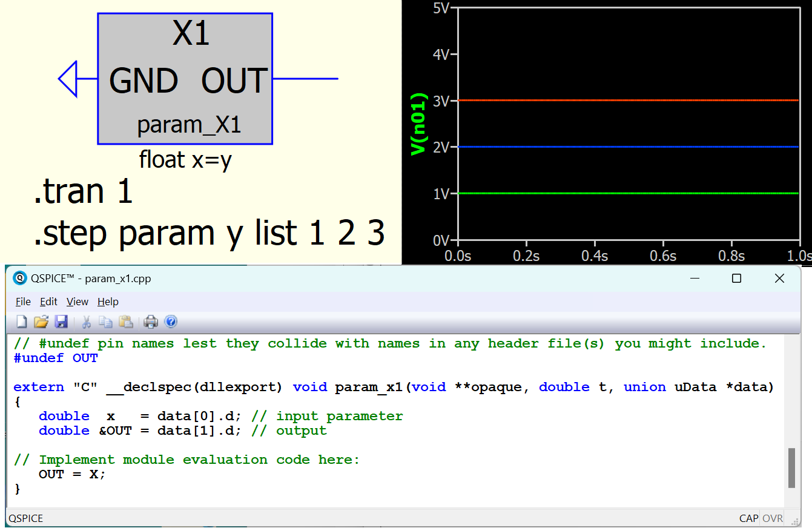This screenshot has height=528, width=812.
Task: Open the View menu
Action: pos(78,302)
